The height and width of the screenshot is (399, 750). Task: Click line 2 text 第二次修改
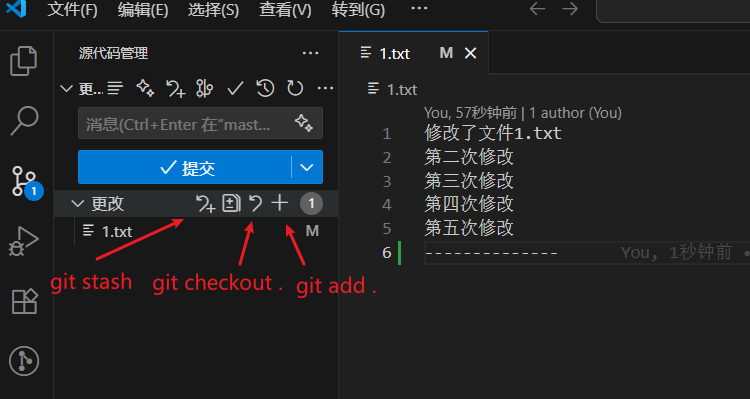coord(469,157)
